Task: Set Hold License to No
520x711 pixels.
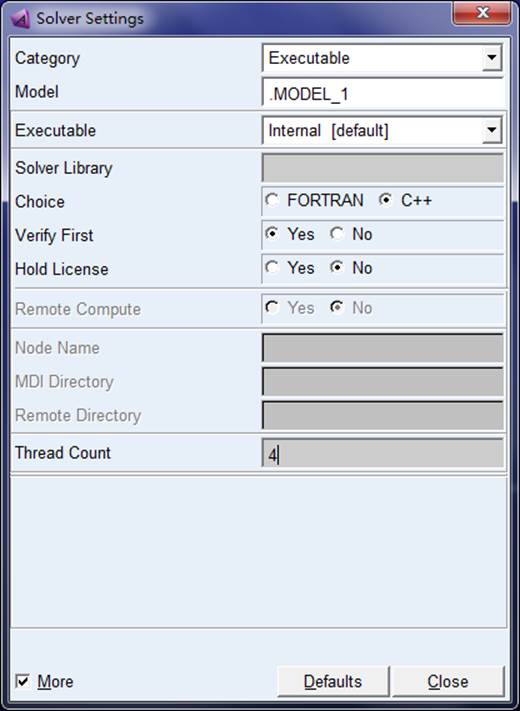Action: (x=337, y=268)
